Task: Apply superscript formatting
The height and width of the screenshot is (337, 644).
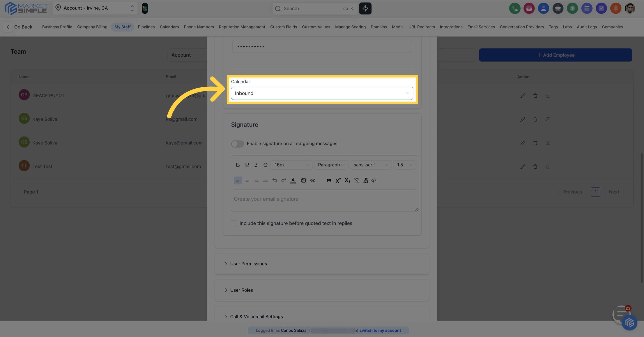Action: coord(338,180)
